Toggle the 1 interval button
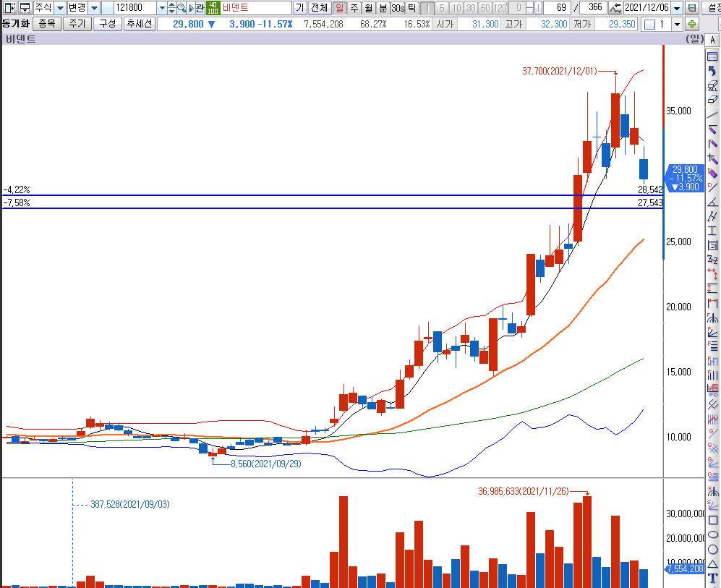This screenshot has width=721, height=588. [x=427, y=7]
